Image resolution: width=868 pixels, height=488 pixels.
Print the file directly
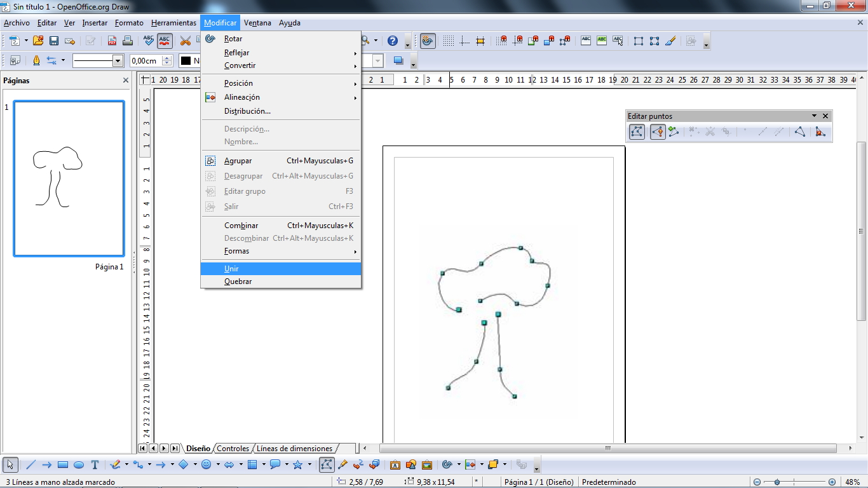[128, 41]
